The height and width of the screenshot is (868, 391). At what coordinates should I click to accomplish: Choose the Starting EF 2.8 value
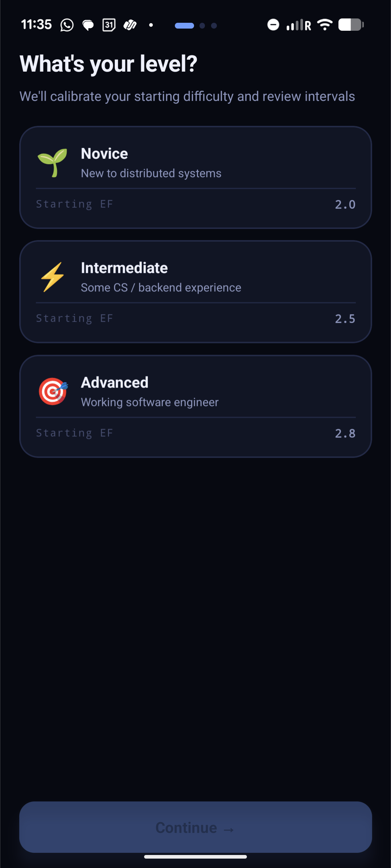[x=345, y=433]
